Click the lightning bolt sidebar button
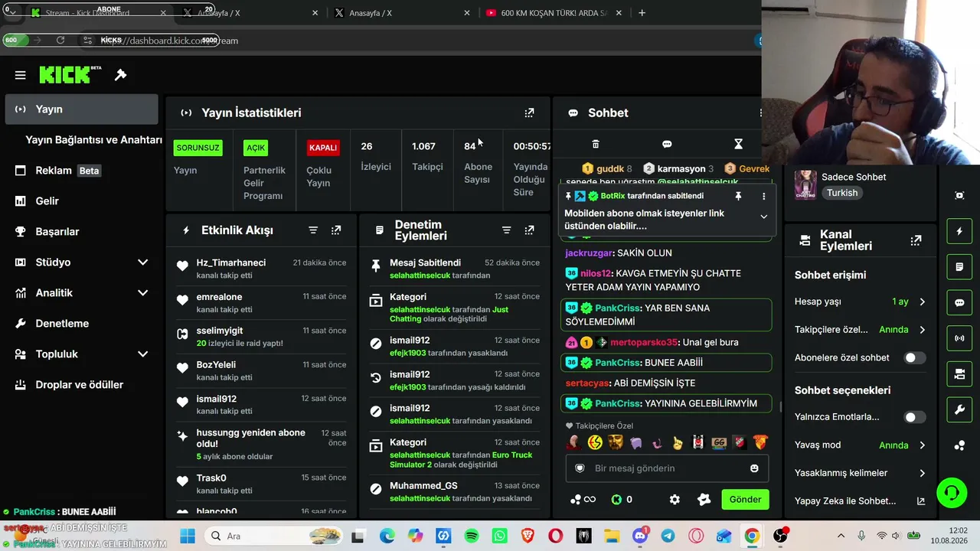This screenshot has height=551, width=980. tap(959, 231)
